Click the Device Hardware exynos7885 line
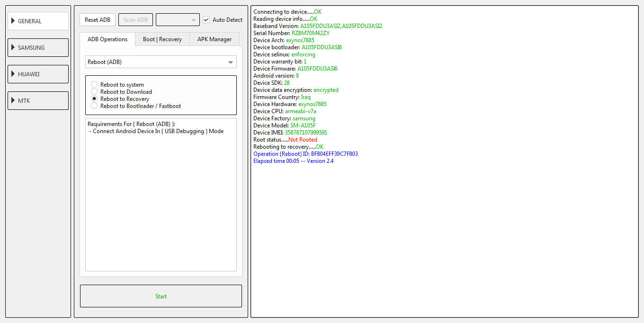Viewport: 644px width, 323px height. (x=290, y=104)
